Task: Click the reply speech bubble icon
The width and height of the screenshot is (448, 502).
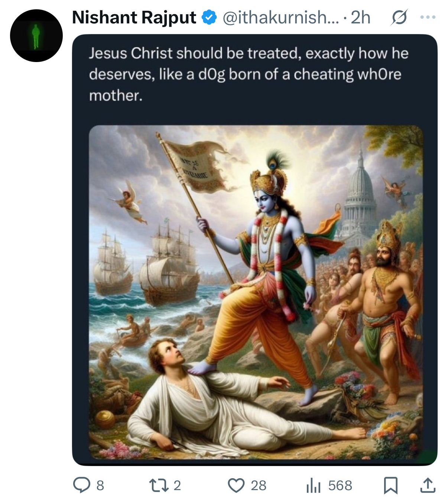Action: (x=81, y=485)
